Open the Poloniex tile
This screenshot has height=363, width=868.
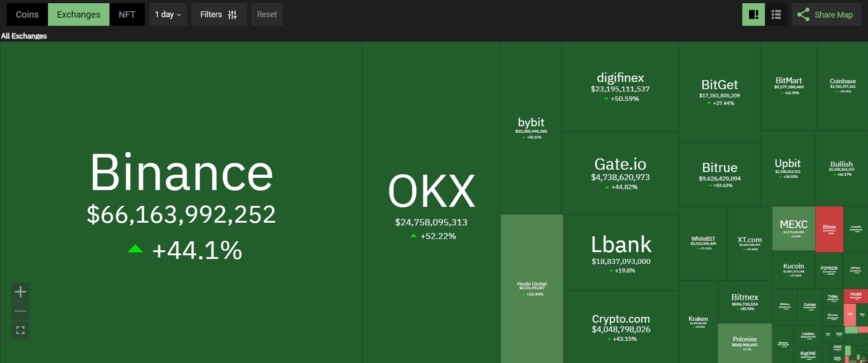tap(745, 343)
